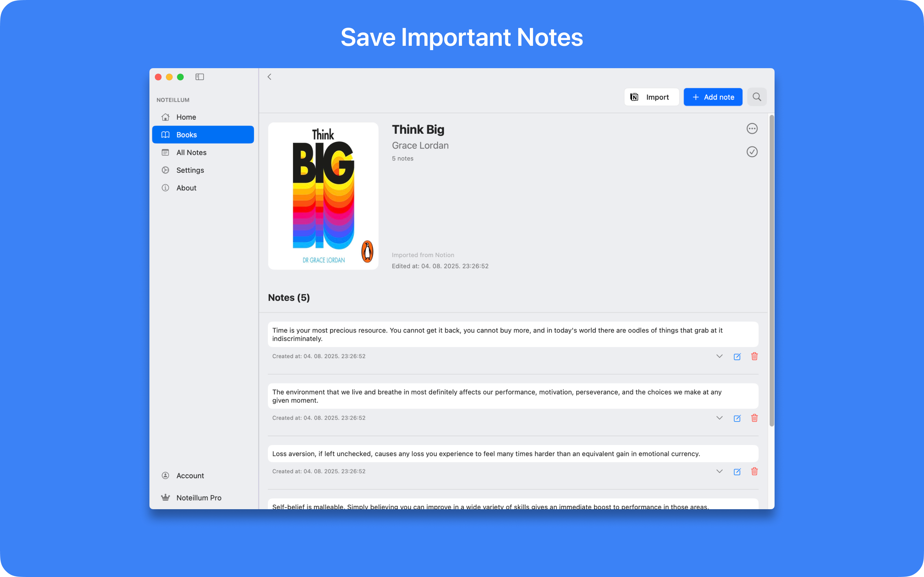Edit the note about the environment
Viewport: 924px width, 577px height.
(x=737, y=418)
